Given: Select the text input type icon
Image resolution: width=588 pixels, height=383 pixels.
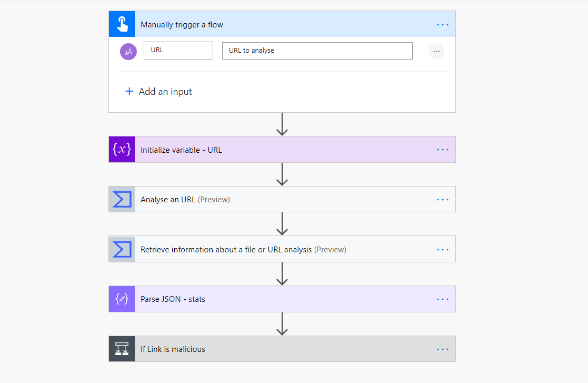Looking at the screenshot, I should (128, 51).
